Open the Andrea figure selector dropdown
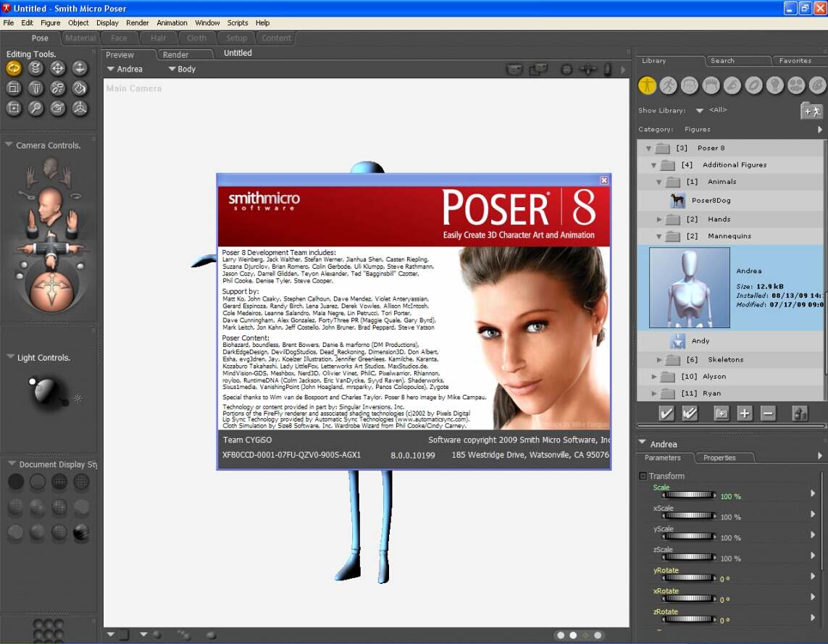The width and height of the screenshot is (828, 644). pos(125,69)
